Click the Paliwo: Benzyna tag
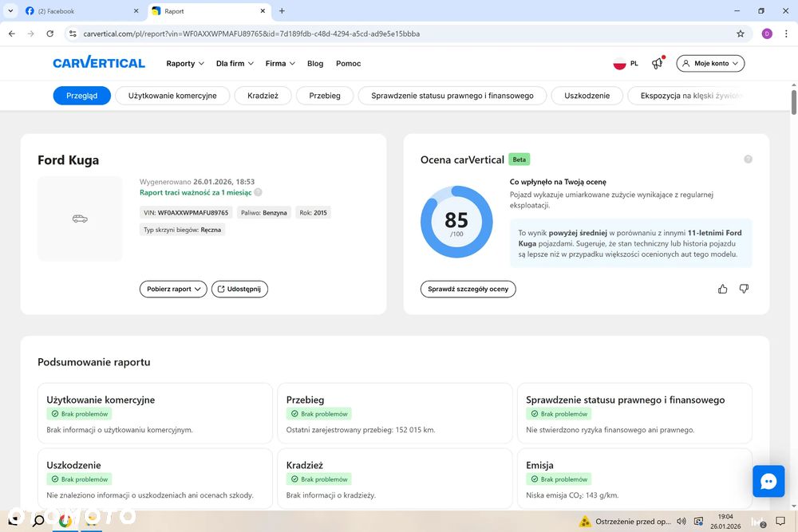 [x=263, y=213]
